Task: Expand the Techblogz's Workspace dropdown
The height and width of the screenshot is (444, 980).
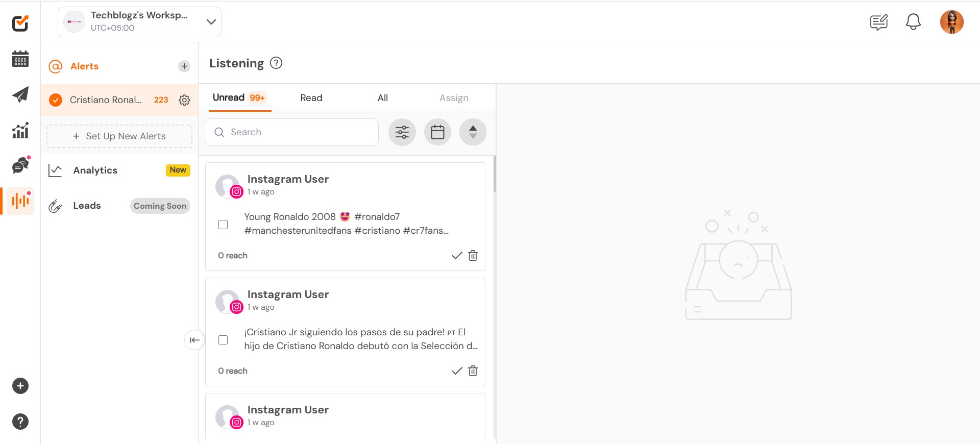Action: pos(139,22)
